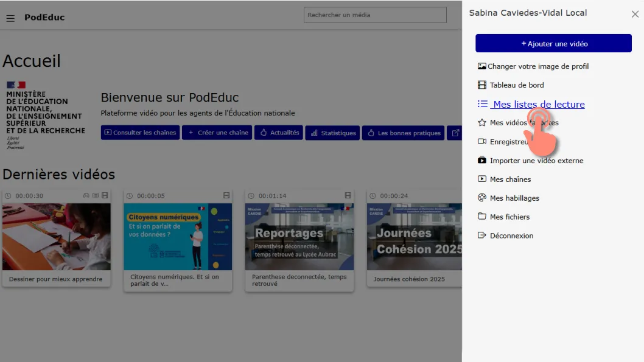Click the Actualités button
644x362 pixels.
(x=278, y=133)
